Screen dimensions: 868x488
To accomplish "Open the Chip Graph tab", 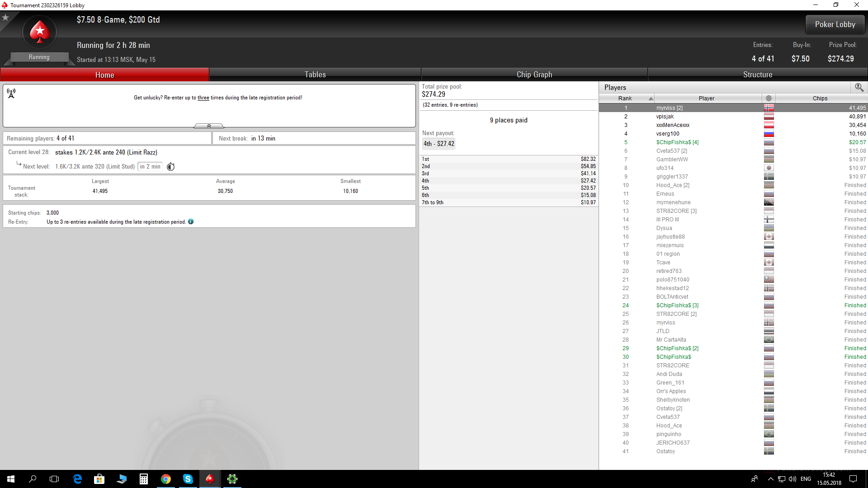I will click(534, 75).
